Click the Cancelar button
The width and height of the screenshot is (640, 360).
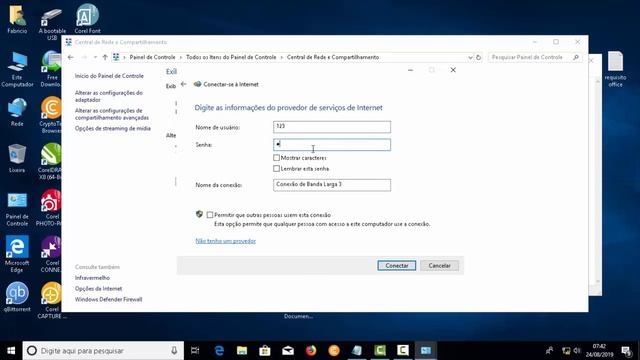pyautogui.click(x=440, y=266)
